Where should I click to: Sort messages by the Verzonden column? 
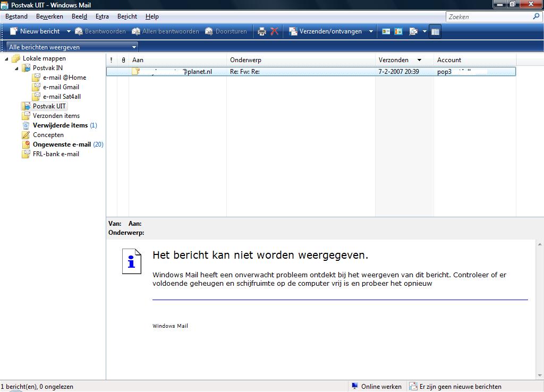click(x=404, y=60)
